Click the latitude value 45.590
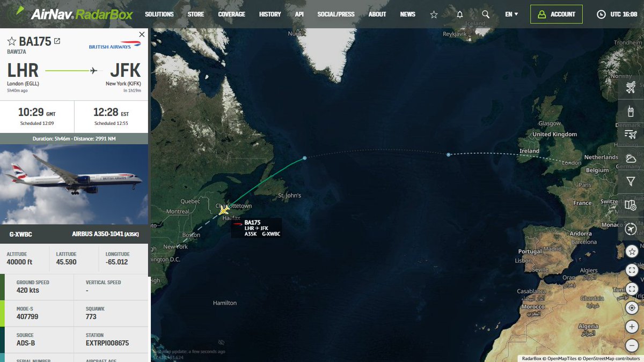 [x=67, y=262]
